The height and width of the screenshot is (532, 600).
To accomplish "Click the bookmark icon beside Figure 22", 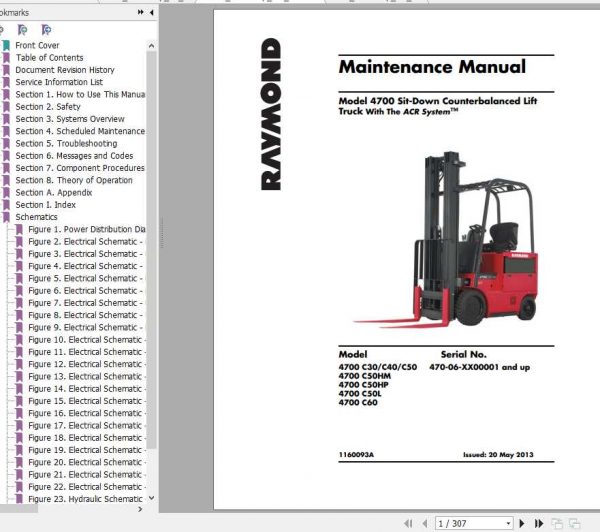I will coord(19,486).
